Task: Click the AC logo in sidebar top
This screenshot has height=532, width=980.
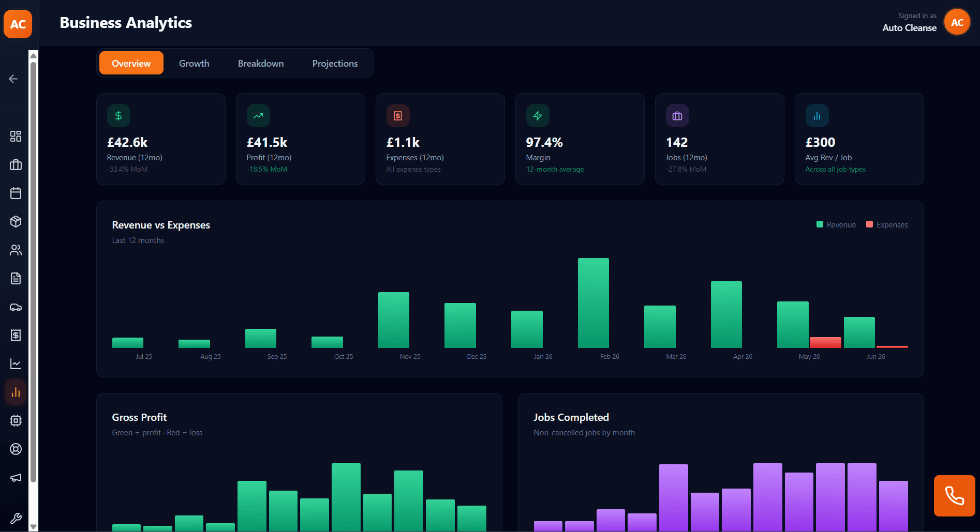Action: pyautogui.click(x=18, y=24)
